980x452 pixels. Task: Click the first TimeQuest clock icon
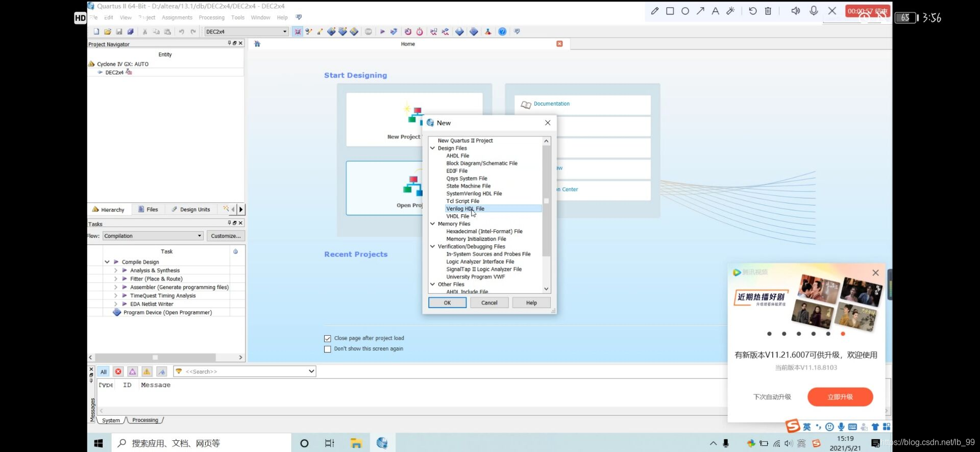tap(408, 32)
